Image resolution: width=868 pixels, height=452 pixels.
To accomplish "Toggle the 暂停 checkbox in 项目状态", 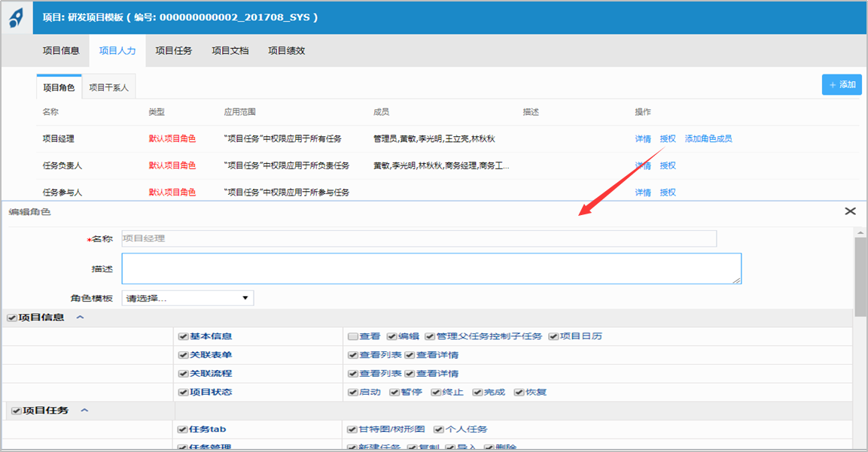I will coord(394,393).
